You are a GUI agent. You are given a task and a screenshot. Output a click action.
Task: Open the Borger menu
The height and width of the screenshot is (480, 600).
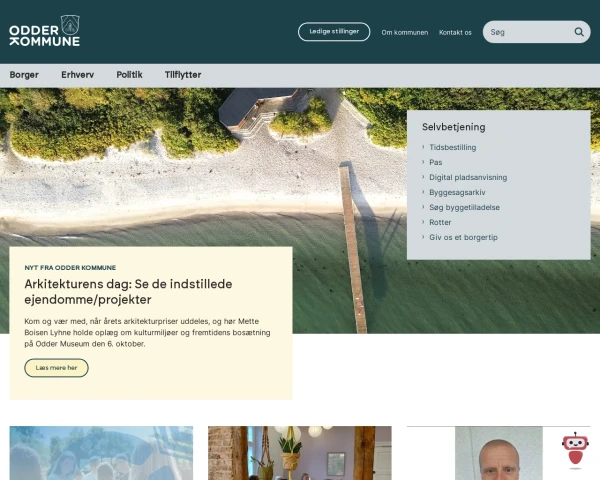(x=24, y=75)
